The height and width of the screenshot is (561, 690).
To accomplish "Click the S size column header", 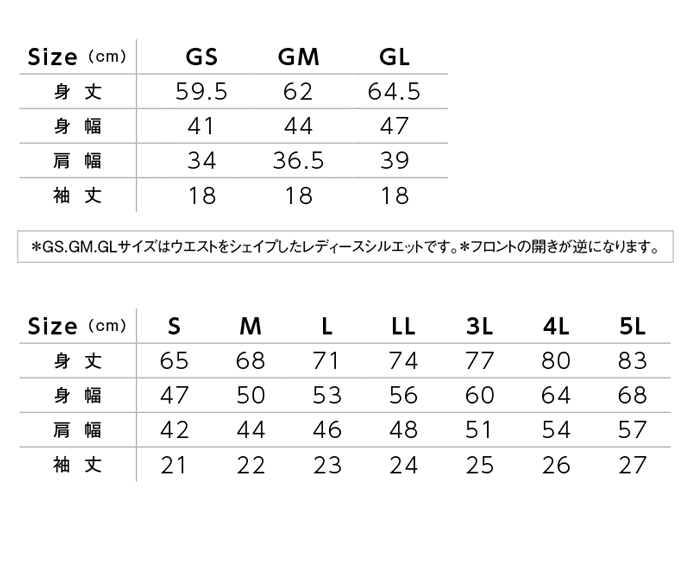I will (174, 326).
